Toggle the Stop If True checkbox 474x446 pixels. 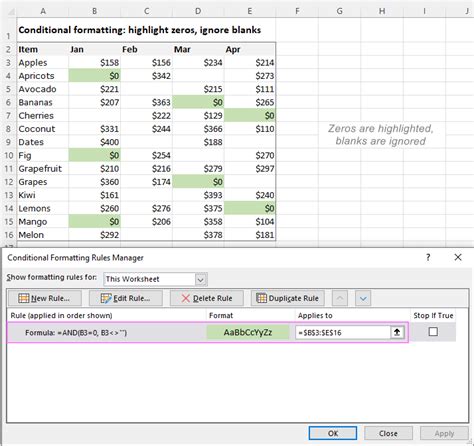[433, 332]
